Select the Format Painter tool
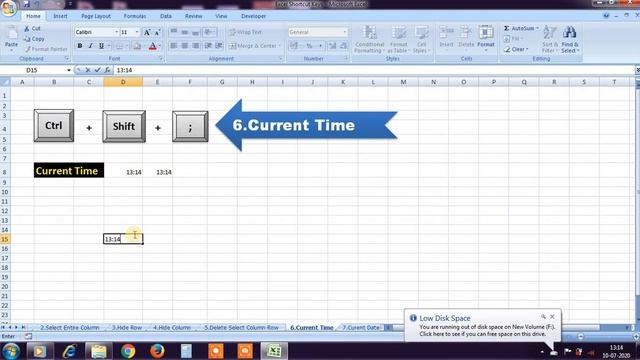The width and height of the screenshot is (640, 360). 46,49
